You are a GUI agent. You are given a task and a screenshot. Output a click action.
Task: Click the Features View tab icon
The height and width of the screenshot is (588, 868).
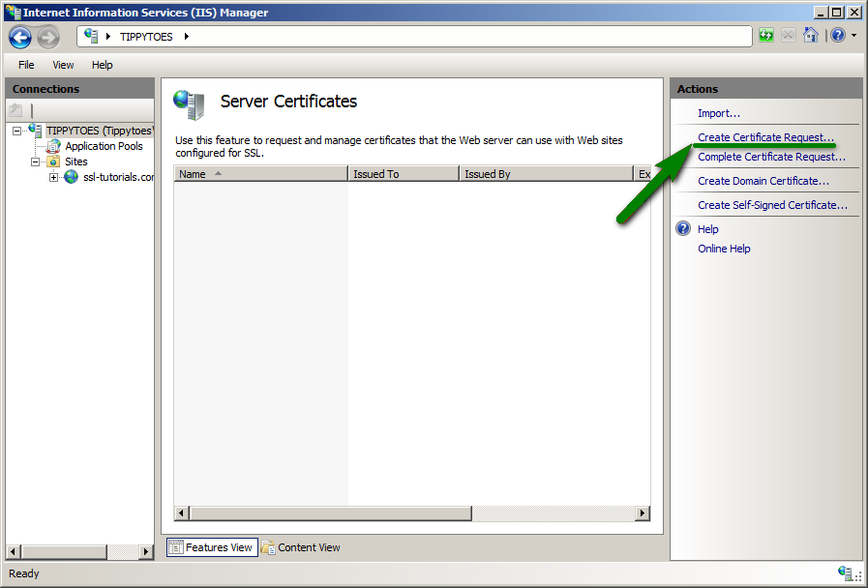click(x=176, y=547)
